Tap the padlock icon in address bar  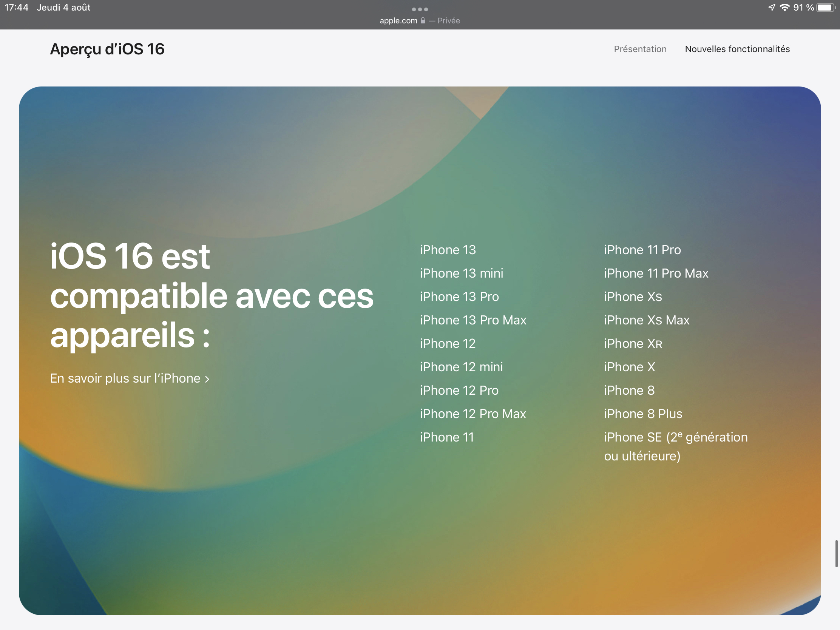pos(423,20)
